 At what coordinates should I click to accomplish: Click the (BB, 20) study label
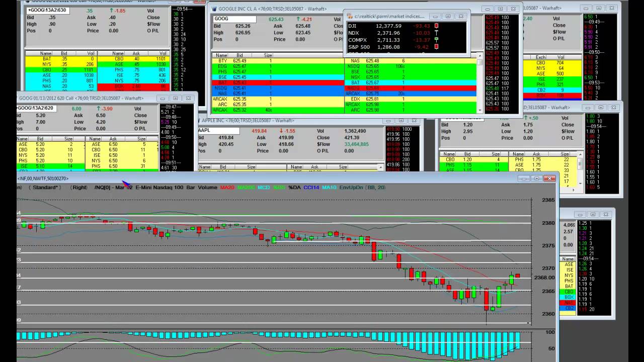(374, 188)
